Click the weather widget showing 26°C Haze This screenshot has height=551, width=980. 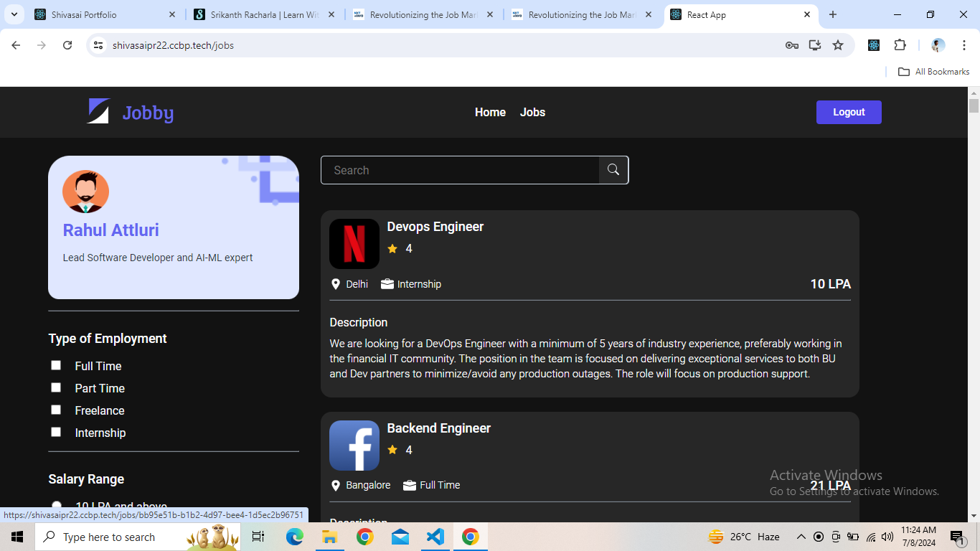coord(744,537)
